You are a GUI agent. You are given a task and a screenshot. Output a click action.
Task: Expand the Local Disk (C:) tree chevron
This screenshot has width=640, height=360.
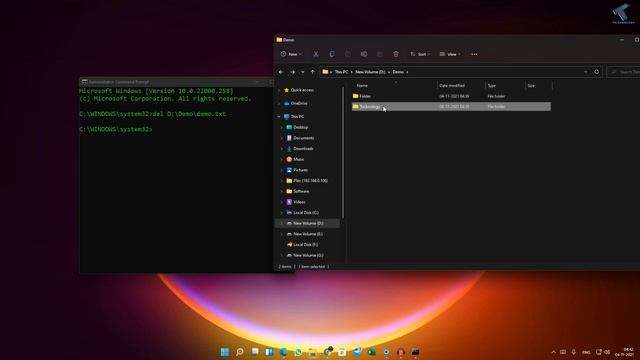point(281,213)
